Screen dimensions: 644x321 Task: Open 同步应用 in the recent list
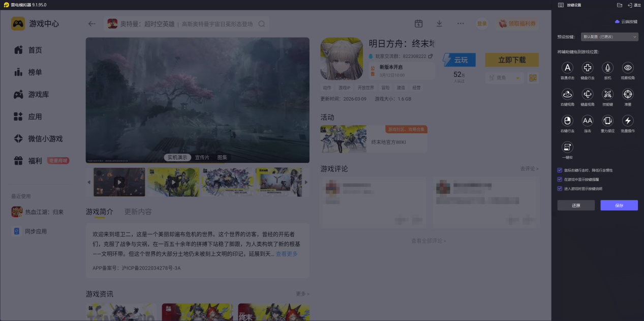click(x=30, y=231)
